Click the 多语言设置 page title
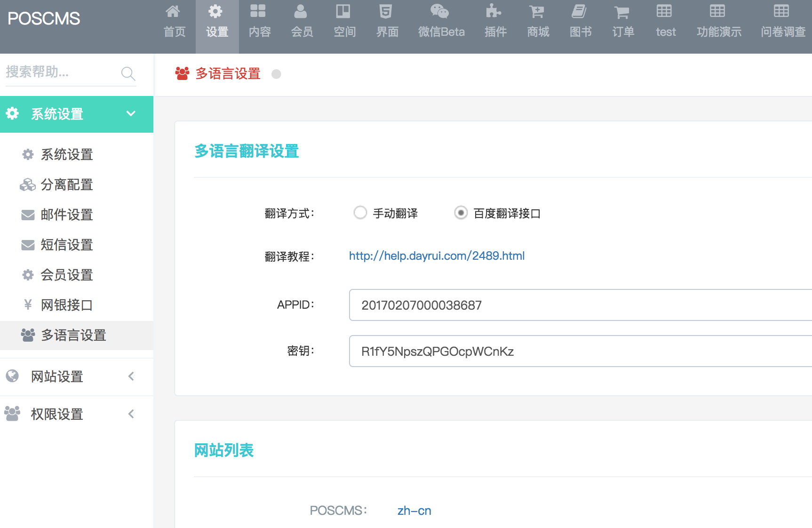This screenshot has height=528, width=812. click(x=228, y=73)
